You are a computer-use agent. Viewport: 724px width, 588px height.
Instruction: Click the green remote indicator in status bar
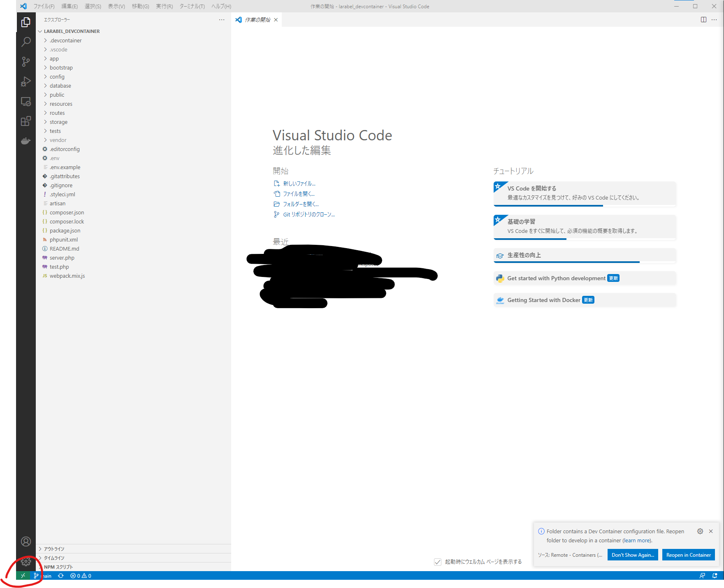[x=23, y=576]
